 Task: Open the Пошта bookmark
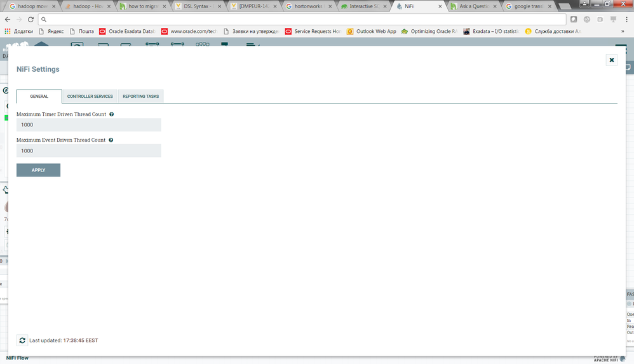pyautogui.click(x=82, y=31)
